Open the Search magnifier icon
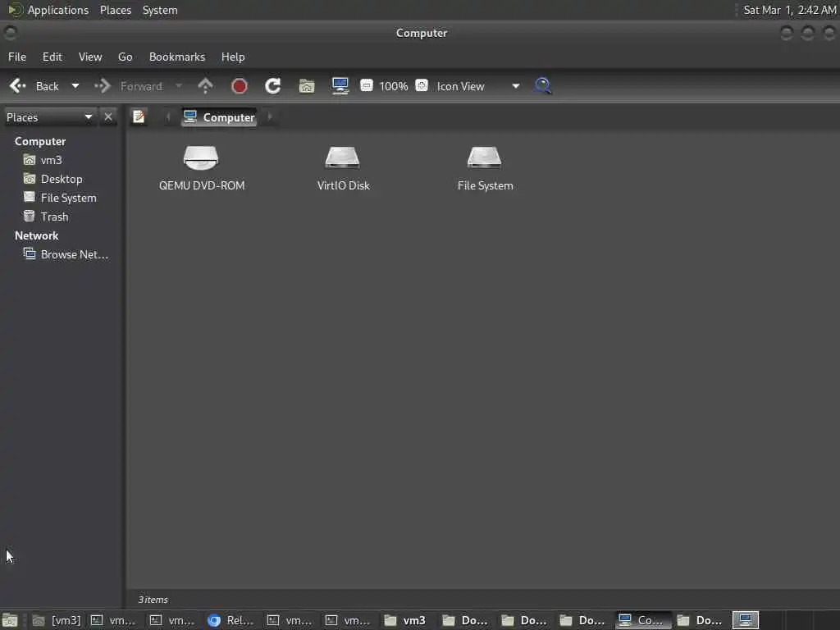Viewport: 840px width, 630px height. point(543,85)
